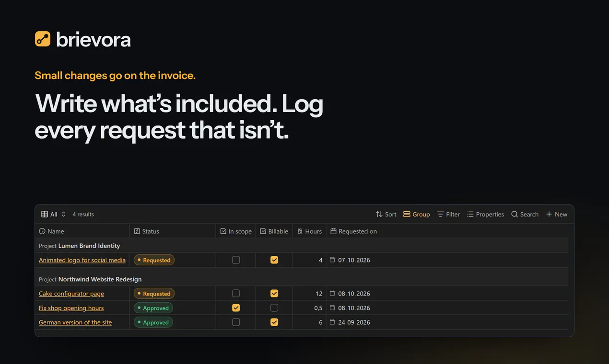This screenshot has width=609, height=364.
Task: Open the Sort options
Action: point(386,214)
